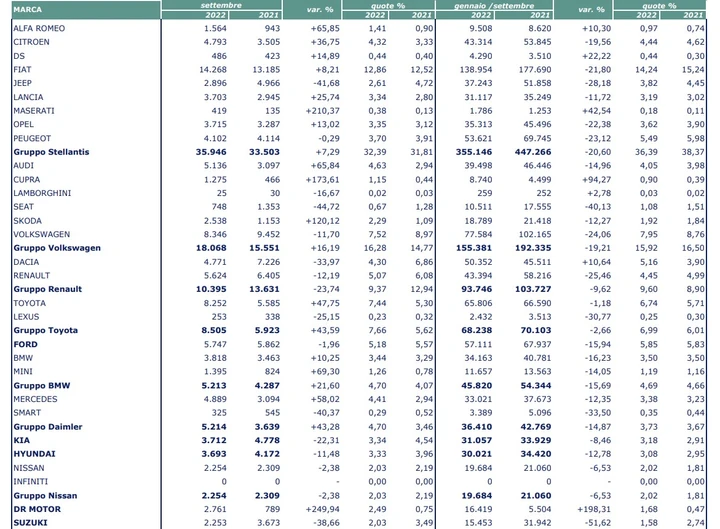Click the gennaio/settembre column group header
Screen dimensions: 720x529
coord(494,6)
